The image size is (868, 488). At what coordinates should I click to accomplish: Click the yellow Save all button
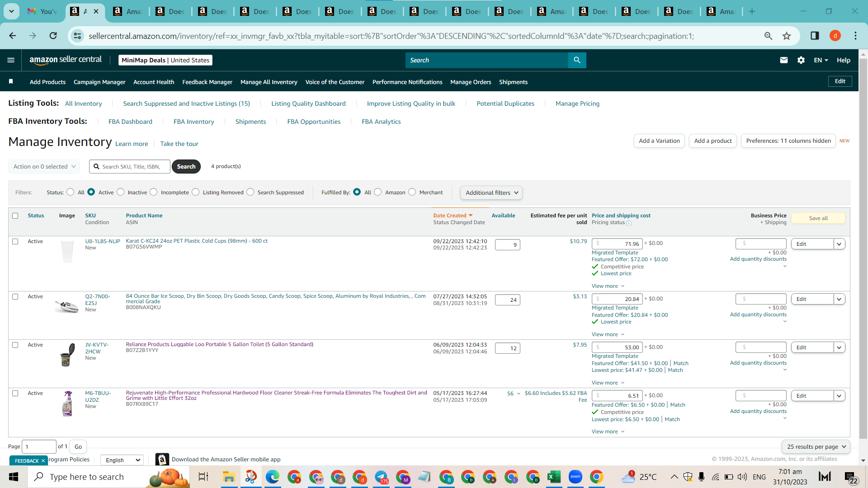(x=818, y=218)
